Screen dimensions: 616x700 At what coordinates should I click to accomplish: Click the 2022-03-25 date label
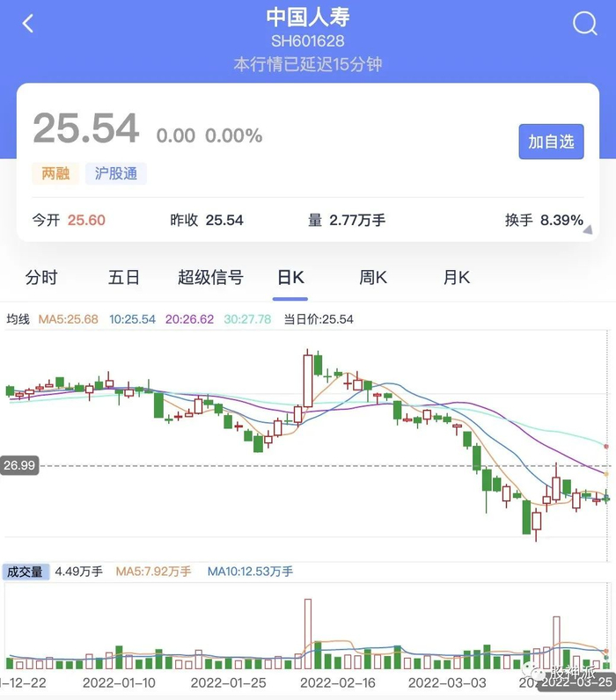pyautogui.click(x=578, y=682)
